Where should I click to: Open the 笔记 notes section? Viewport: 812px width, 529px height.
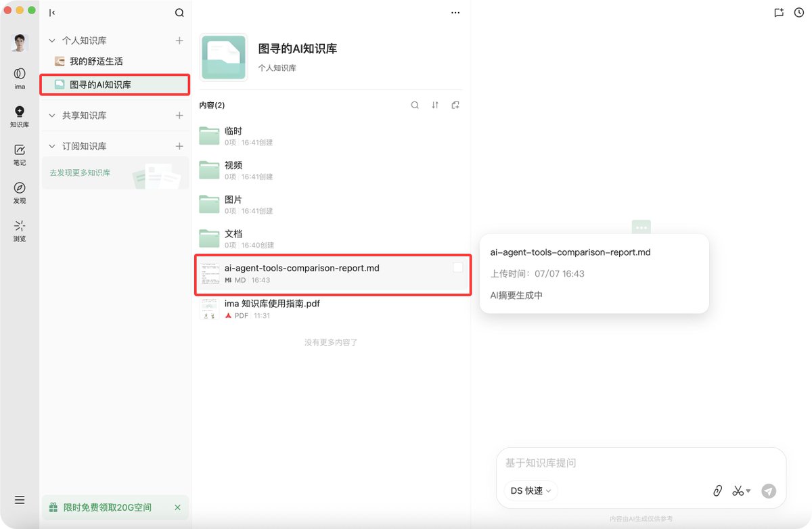click(20, 154)
